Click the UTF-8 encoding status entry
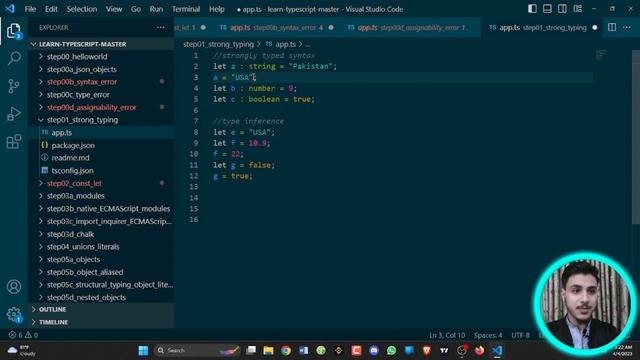 [520, 335]
